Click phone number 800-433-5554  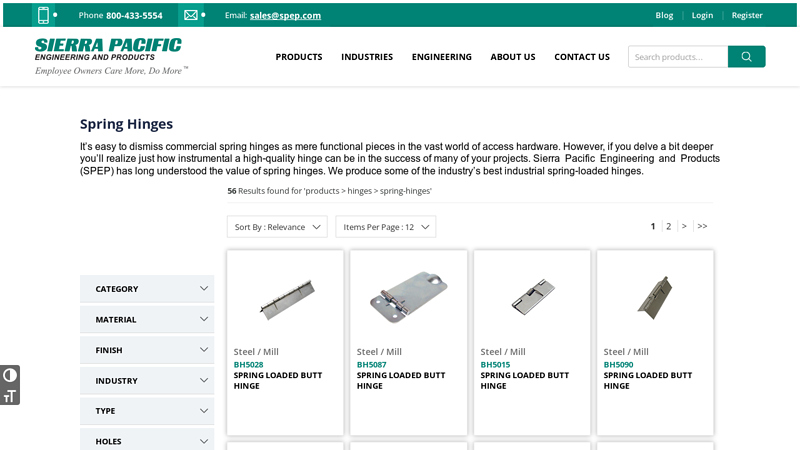coord(134,15)
